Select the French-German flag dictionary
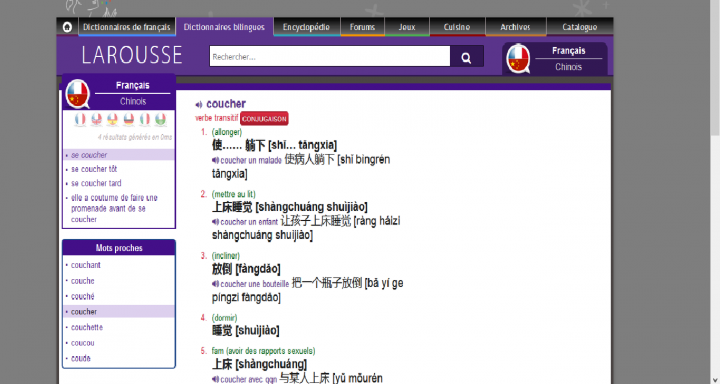 (x=129, y=120)
